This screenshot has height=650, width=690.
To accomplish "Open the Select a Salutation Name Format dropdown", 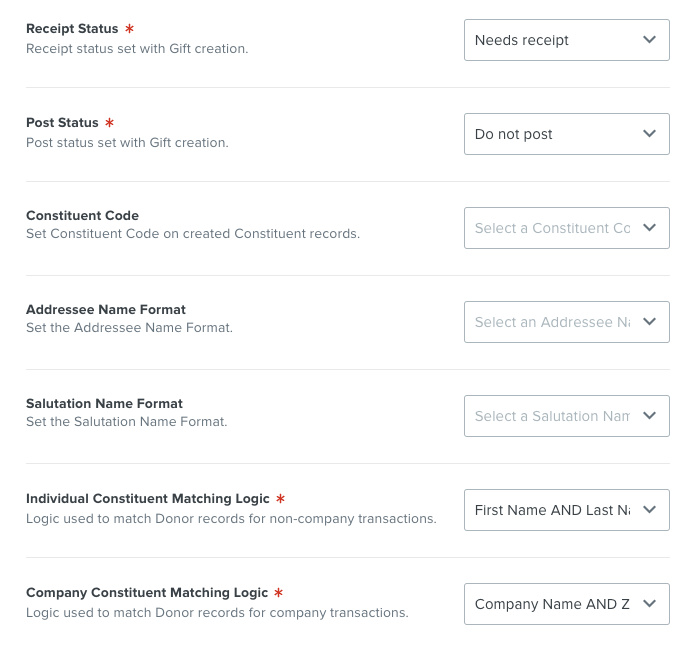I will [x=567, y=416].
